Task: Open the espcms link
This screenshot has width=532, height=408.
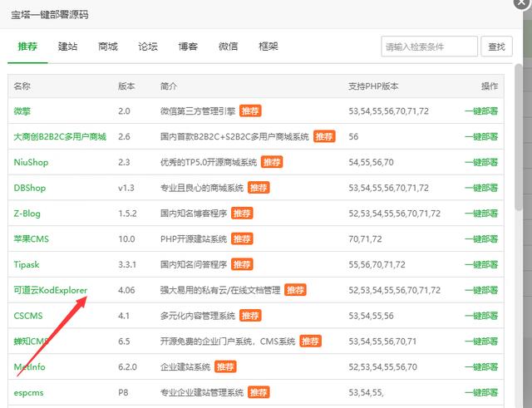Action: pos(28,392)
